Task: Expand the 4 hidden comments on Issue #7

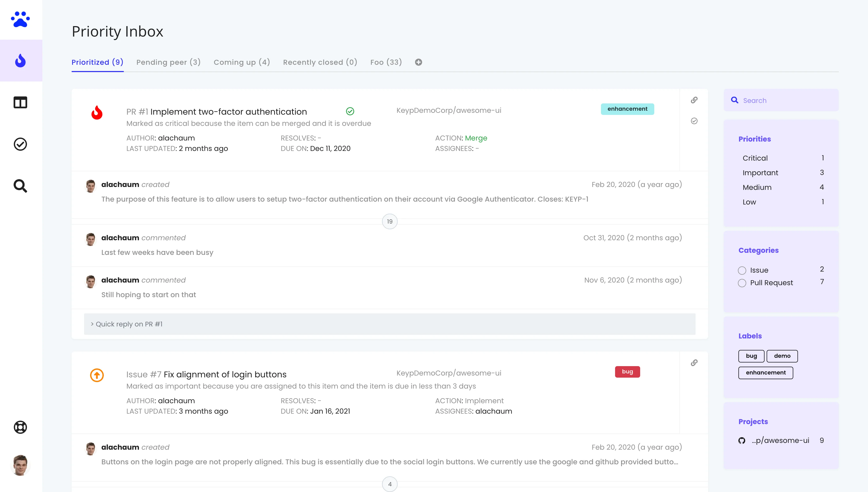Action: coord(390,484)
